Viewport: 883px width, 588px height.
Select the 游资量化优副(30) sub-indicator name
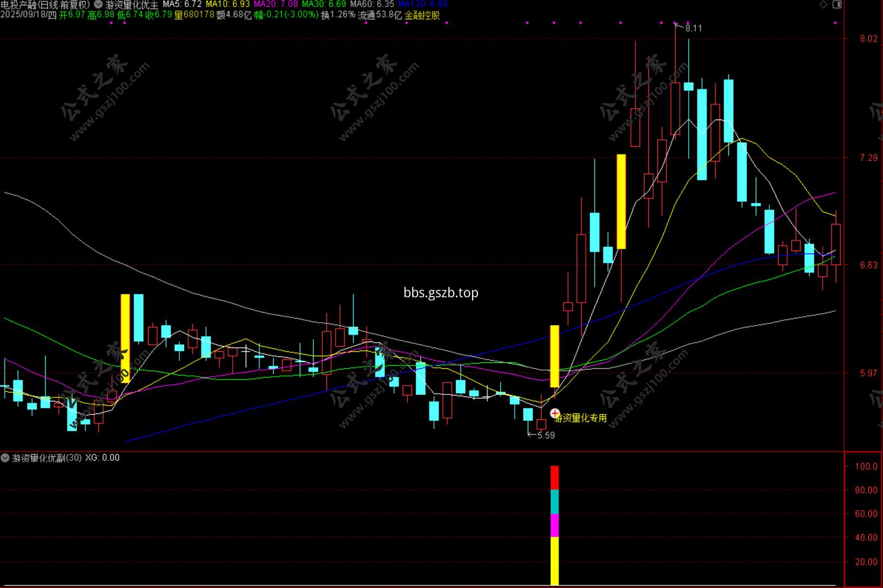point(47,458)
